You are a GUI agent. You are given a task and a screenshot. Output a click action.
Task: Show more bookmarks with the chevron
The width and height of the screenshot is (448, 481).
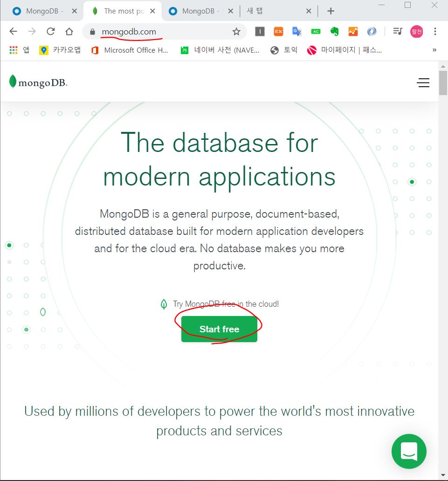point(434,50)
